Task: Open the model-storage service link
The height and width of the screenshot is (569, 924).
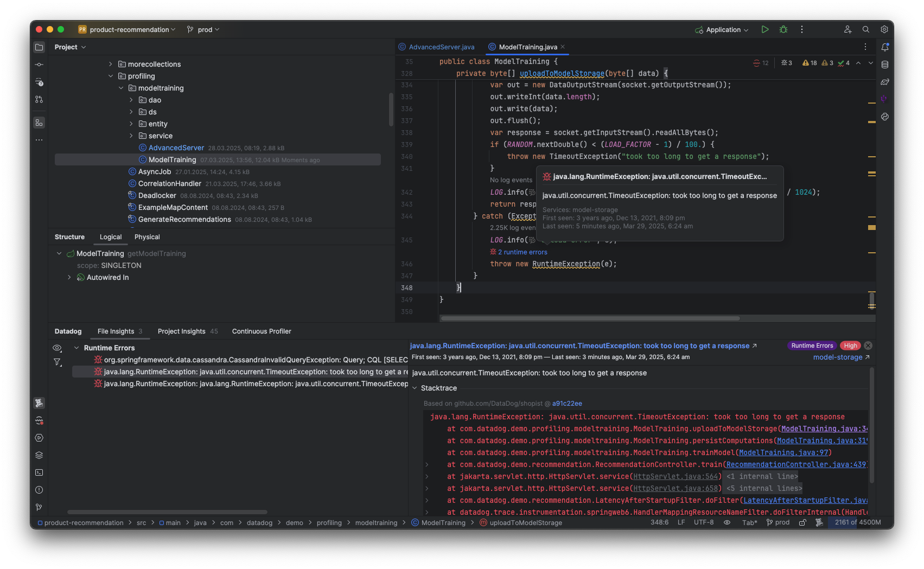Action: pos(841,357)
